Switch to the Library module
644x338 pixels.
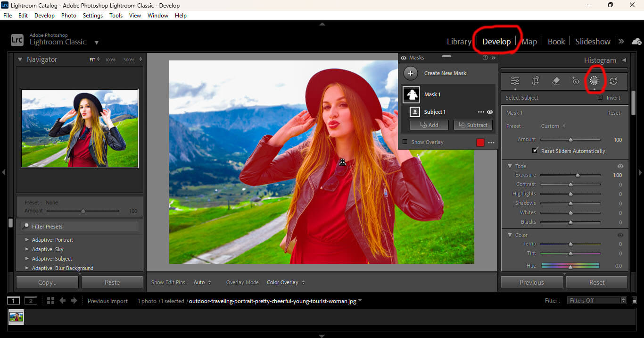click(x=459, y=42)
